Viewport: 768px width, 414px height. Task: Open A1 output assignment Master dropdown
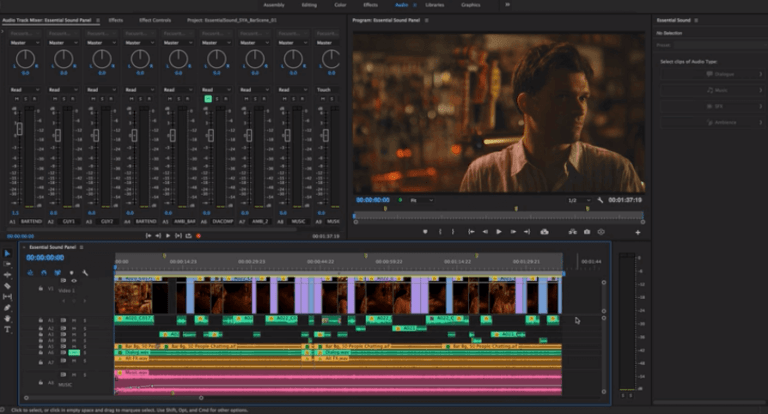point(24,43)
